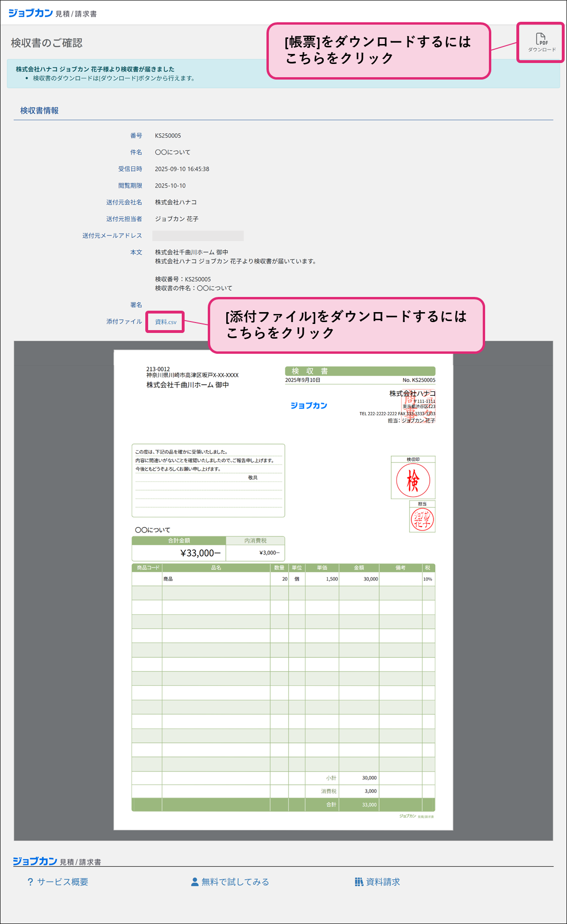Download the attached 資料.csv file
The image size is (567, 924).
coord(166,322)
